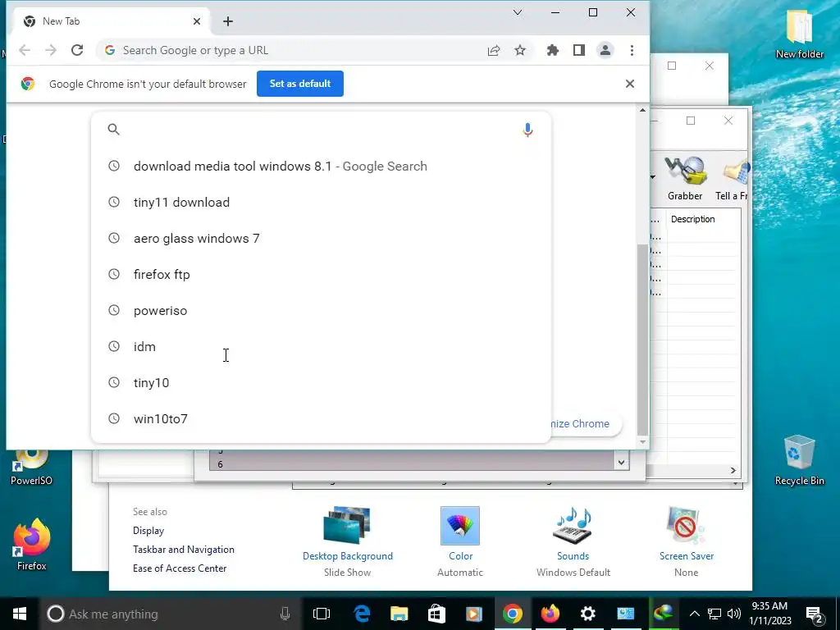The image size is (840, 630).
Task: Click Chrome's reload page icon
Action: (x=77, y=50)
